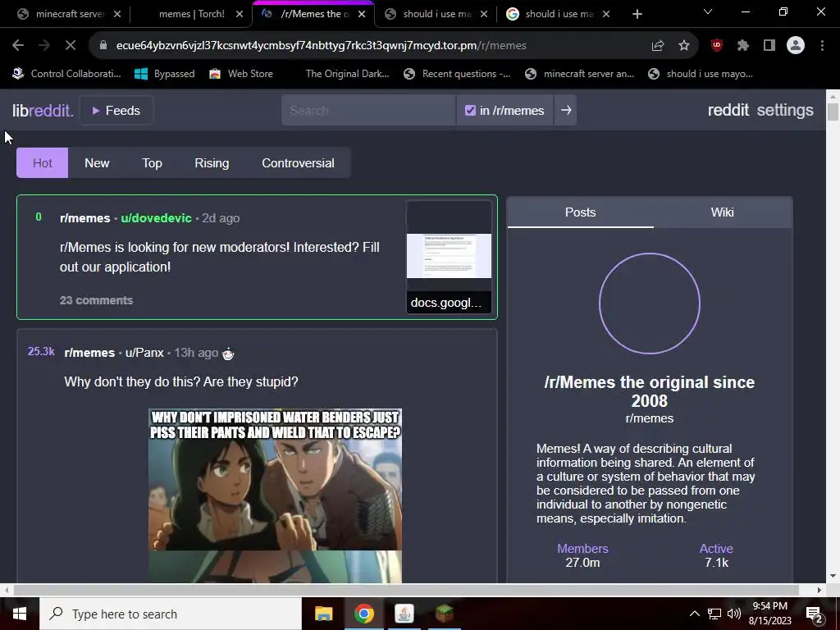Open user u/dovedevic profile
Screen dimensions: 840x630
click(156, 218)
